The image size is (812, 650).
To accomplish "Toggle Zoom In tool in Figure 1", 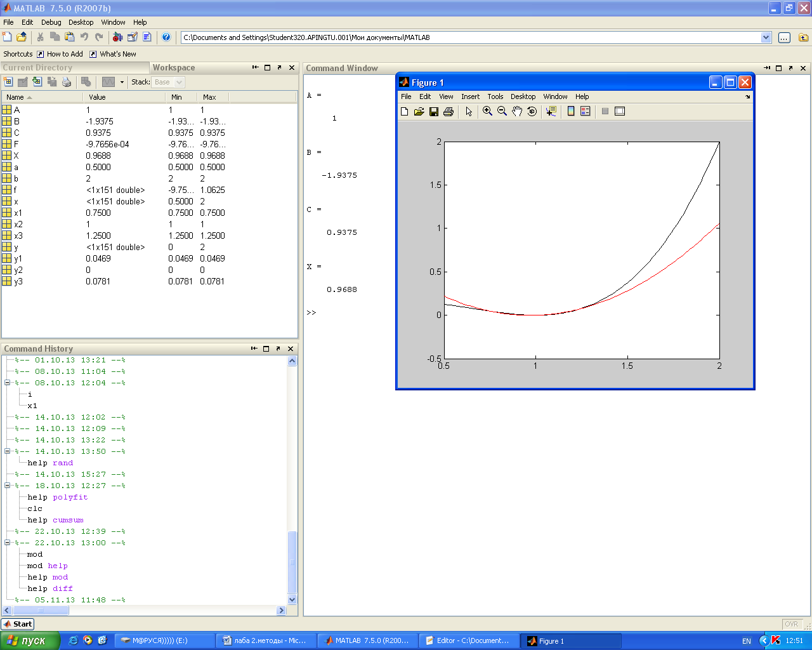I will pos(487,111).
